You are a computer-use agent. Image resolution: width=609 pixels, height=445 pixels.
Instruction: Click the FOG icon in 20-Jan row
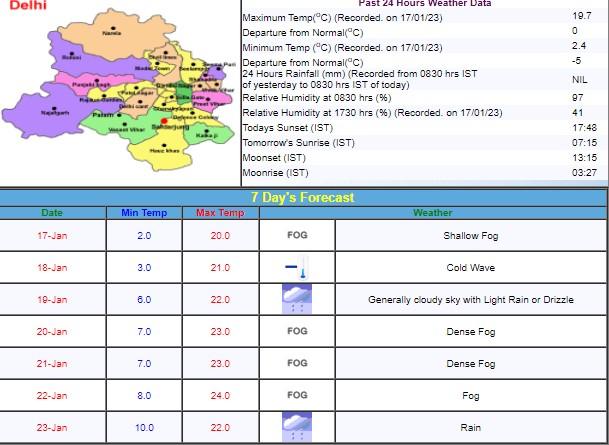[297, 331]
